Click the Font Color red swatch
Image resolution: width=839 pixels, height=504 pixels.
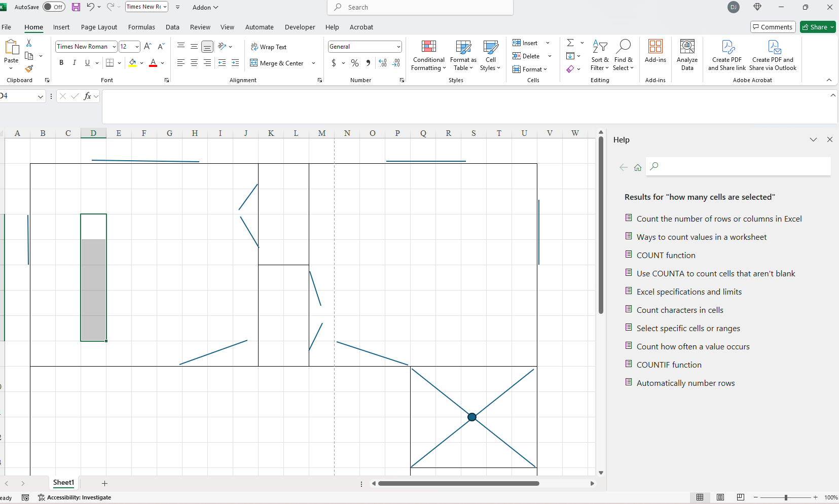[x=153, y=63]
